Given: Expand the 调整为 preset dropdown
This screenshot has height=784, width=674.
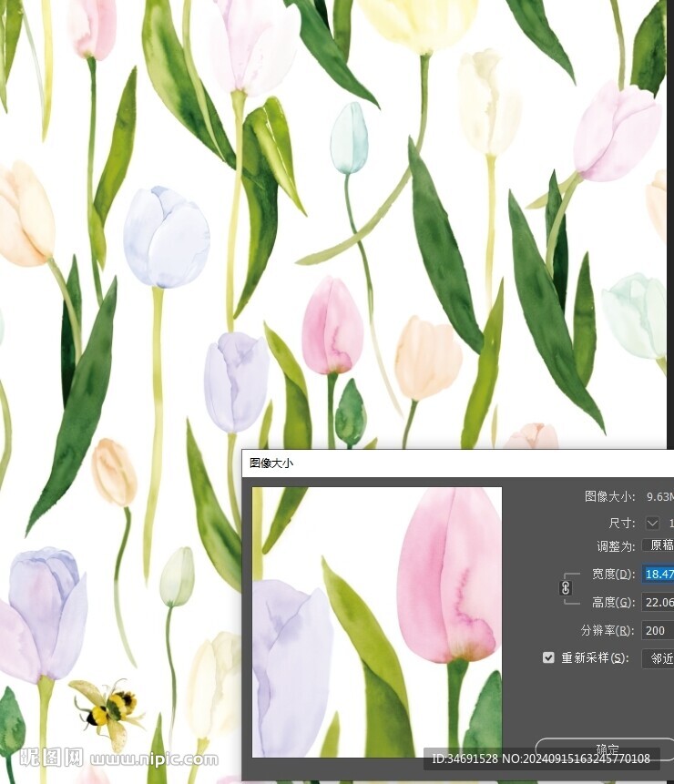Looking at the screenshot, I should (x=658, y=545).
